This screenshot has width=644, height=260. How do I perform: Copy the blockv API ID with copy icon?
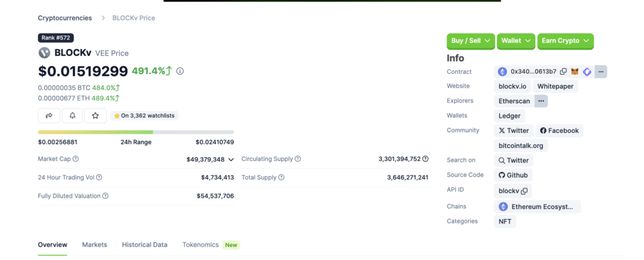(524, 191)
